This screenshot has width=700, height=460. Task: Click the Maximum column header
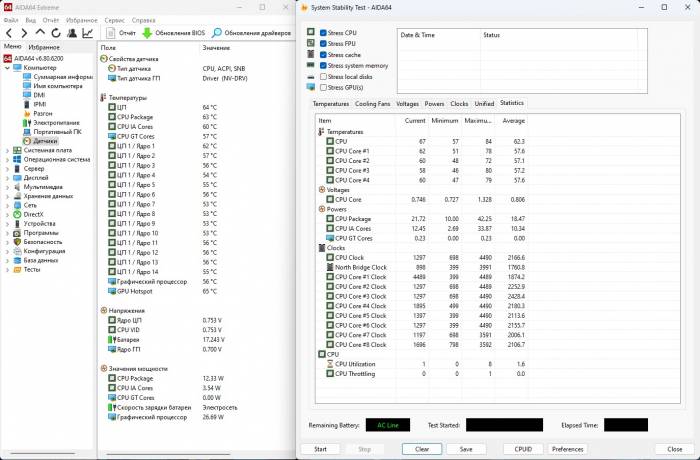pyautogui.click(x=478, y=121)
